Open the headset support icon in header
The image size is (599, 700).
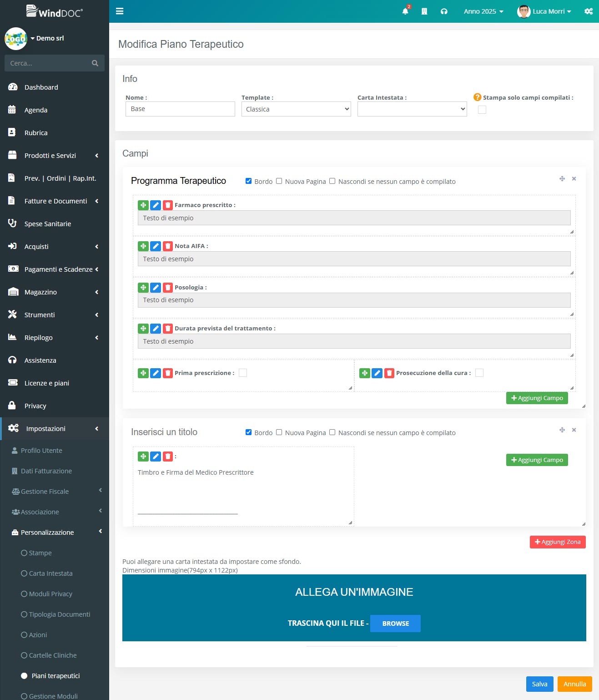point(444,11)
